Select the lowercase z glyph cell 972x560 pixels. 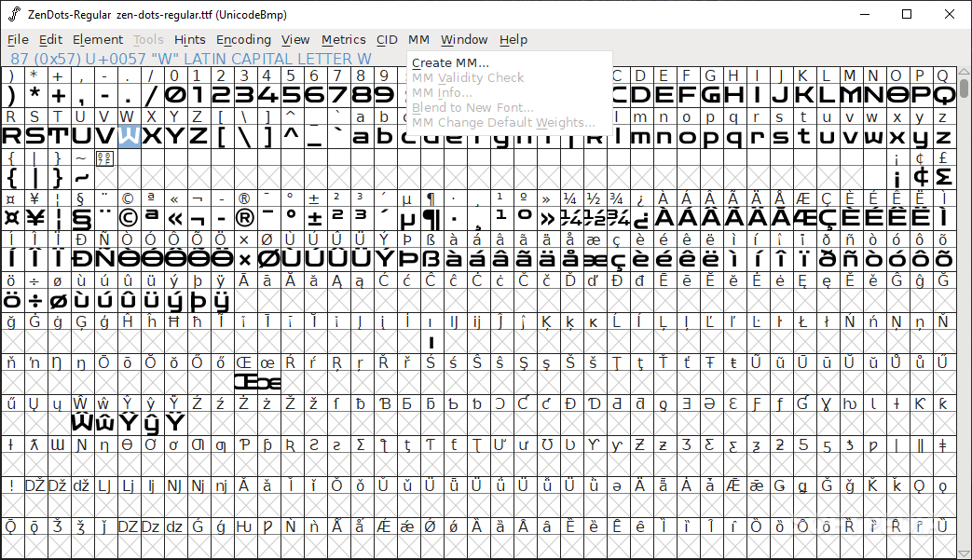943,136
